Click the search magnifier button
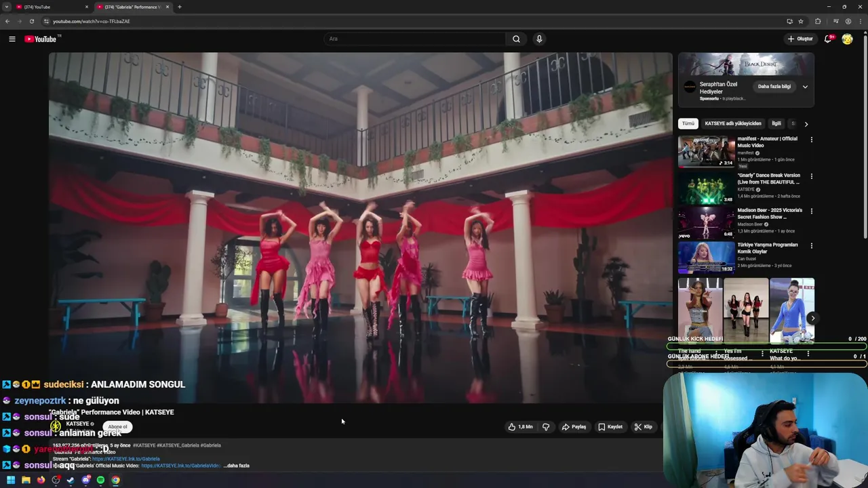868x488 pixels. click(516, 39)
